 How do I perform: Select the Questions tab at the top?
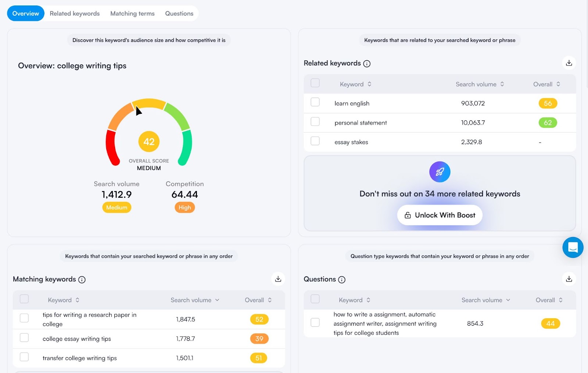click(x=179, y=13)
